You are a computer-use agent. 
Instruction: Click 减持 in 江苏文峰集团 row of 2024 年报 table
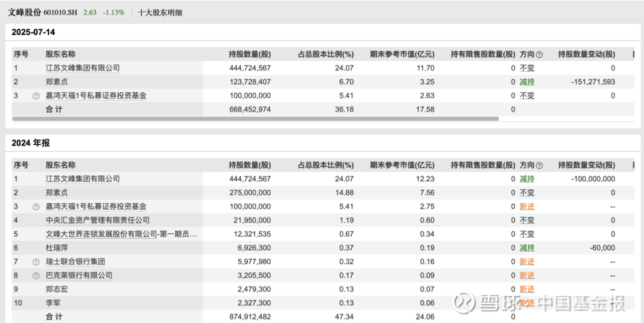point(527,179)
